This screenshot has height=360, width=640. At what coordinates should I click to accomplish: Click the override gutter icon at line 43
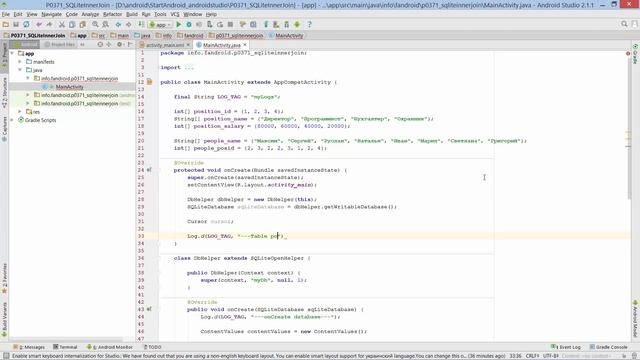149,309
